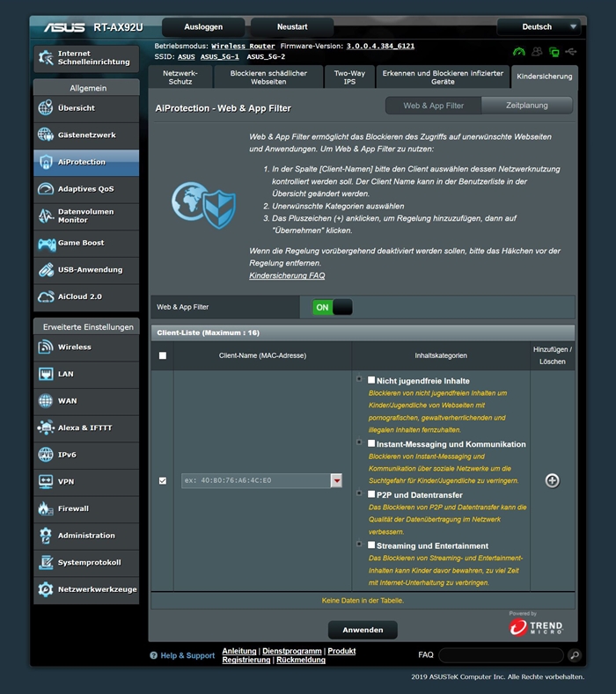Check Nicht jugendfreie Inhalte category

[371, 380]
